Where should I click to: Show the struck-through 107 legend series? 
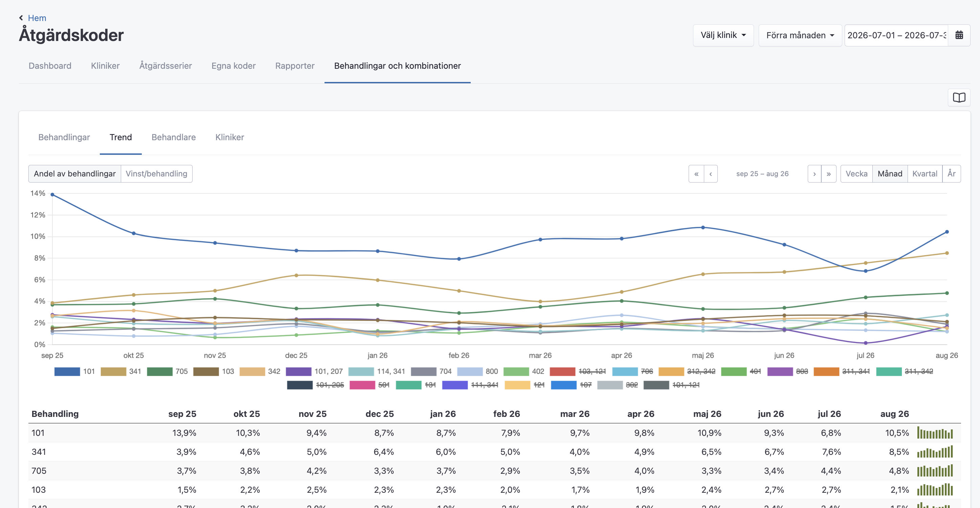point(571,385)
